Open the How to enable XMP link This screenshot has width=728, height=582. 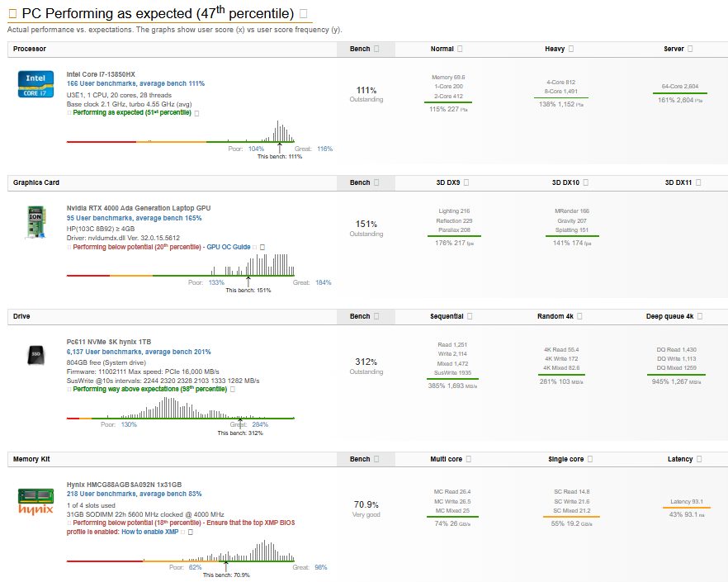point(149,532)
